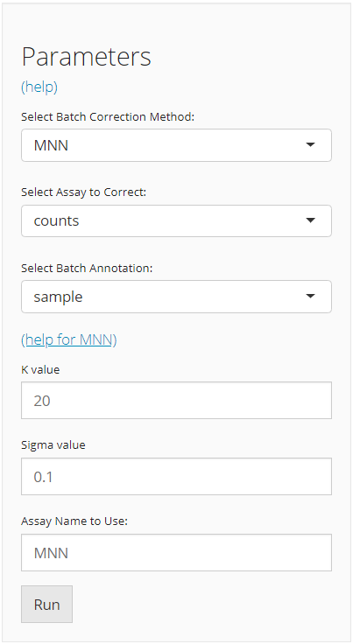
Task: Open the (help) link under Parameters
Action: point(39,87)
